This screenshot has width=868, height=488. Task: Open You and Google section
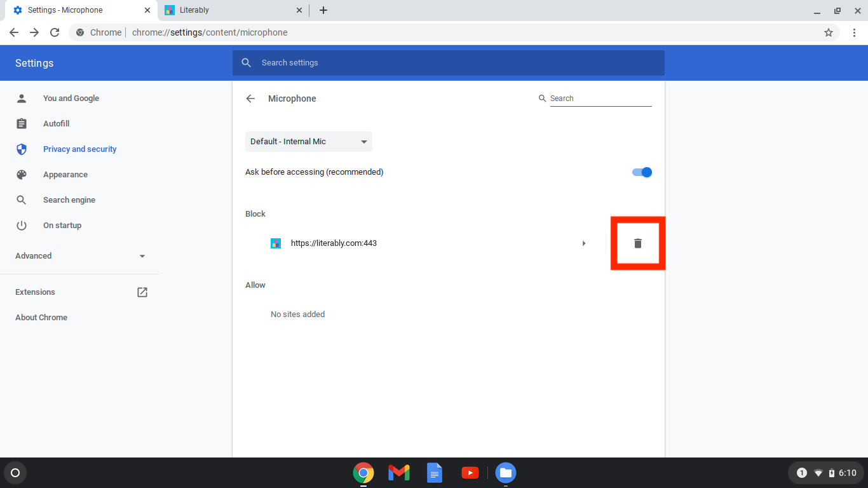pyautogui.click(x=71, y=98)
